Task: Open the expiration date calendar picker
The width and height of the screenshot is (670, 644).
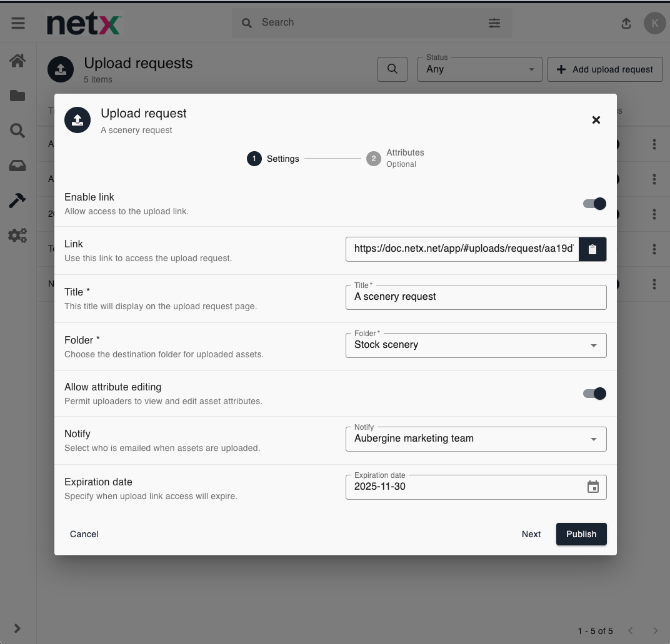Action: click(x=592, y=487)
